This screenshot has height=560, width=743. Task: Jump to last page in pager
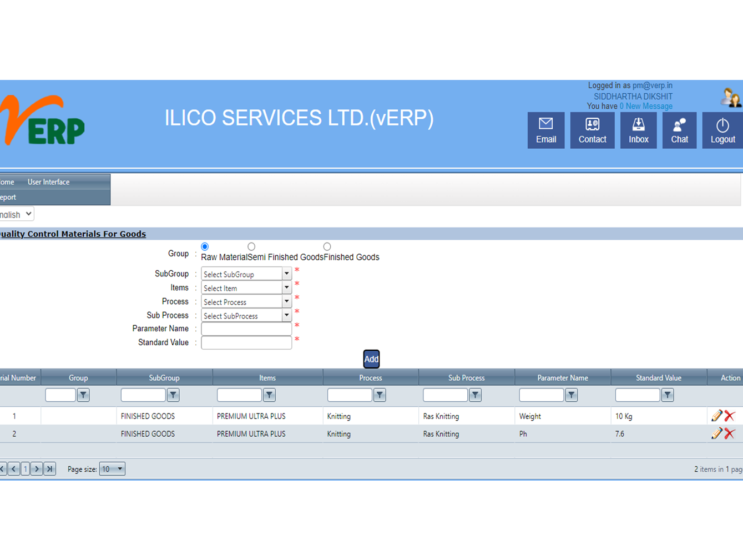pyautogui.click(x=49, y=469)
